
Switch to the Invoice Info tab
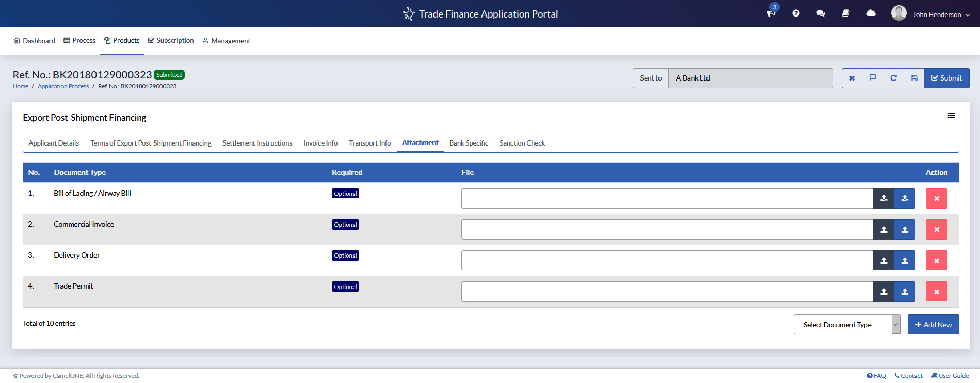(320, 143)
